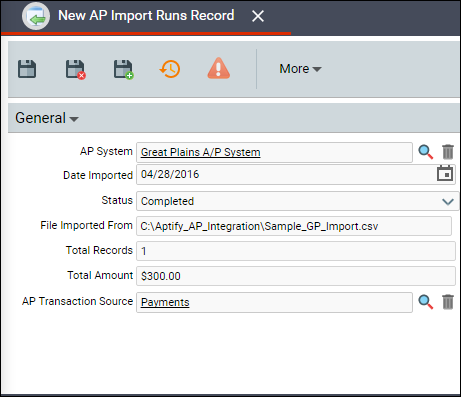Click the AP Transaction Source label
The image size is (461, 397).
click(x=77, y=301)
